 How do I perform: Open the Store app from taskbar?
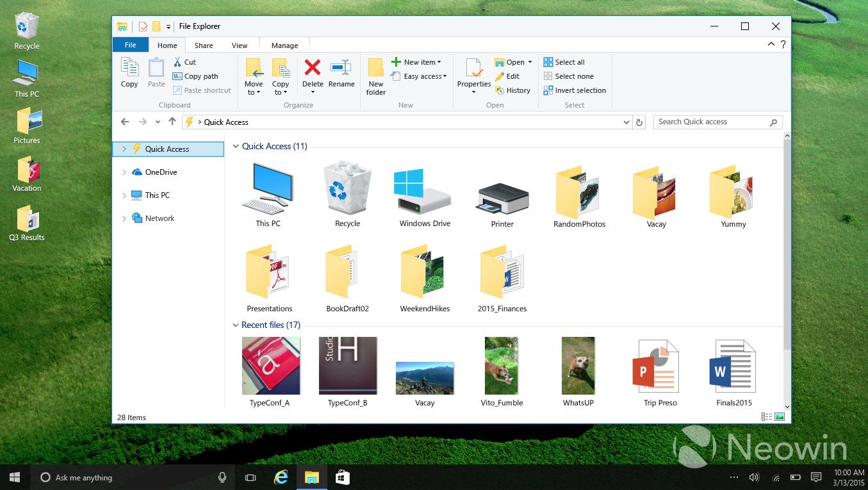(x=342, y=477)
